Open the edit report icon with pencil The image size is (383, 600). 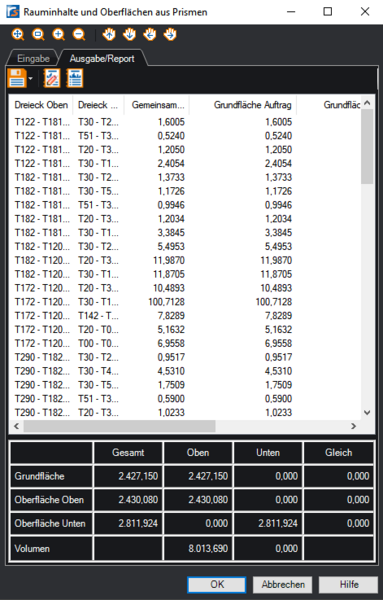[52, 78]
